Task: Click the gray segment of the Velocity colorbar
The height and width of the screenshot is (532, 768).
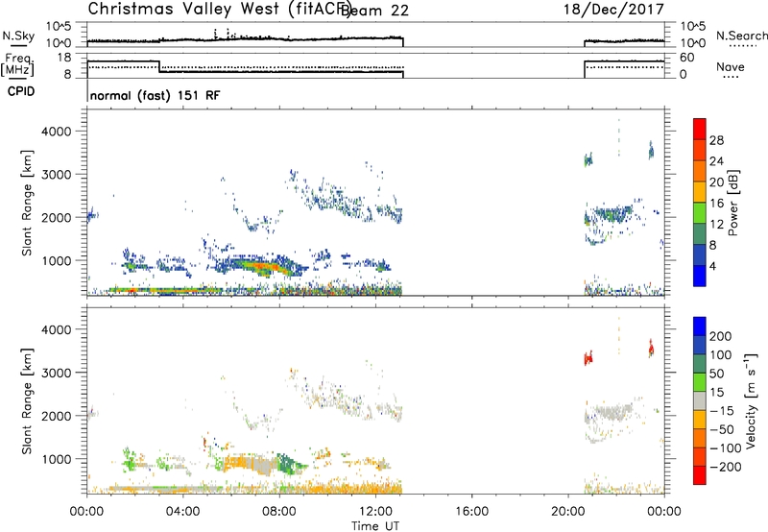Action: [700, 401]
